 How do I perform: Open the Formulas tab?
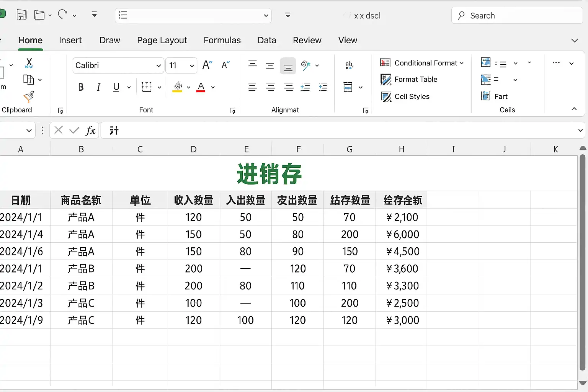[x=222, y=40]
